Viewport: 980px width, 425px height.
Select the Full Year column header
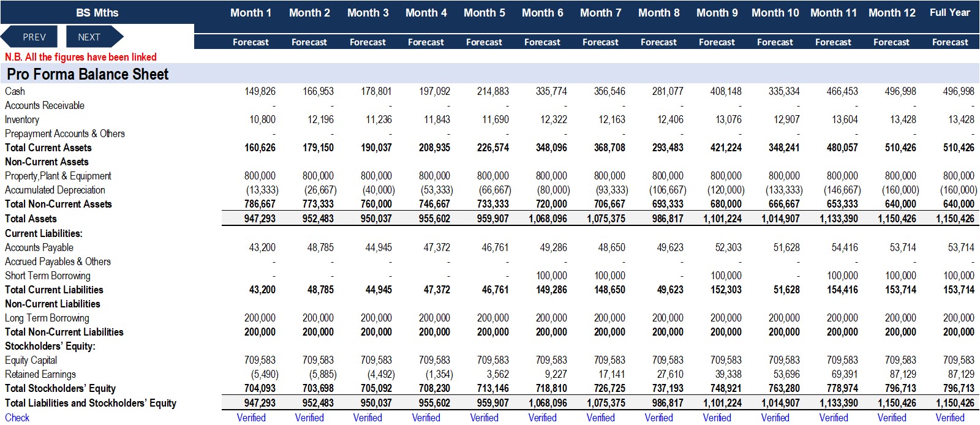click(x=950, y=13)
